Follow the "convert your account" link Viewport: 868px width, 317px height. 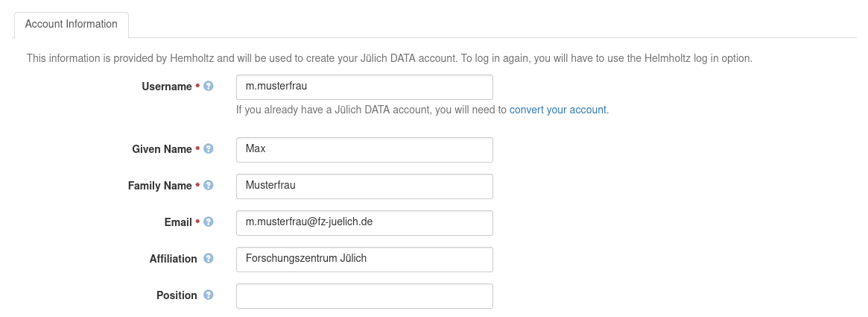click(557, 110)
